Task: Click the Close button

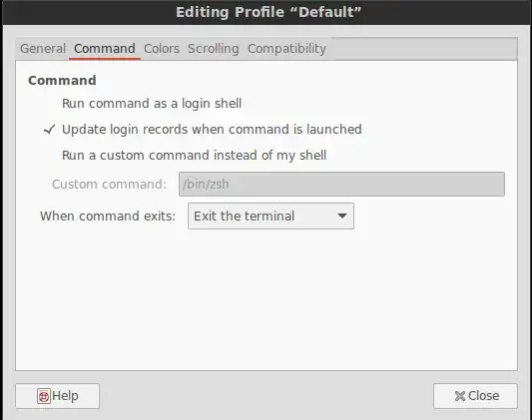Action: [475, 396]
